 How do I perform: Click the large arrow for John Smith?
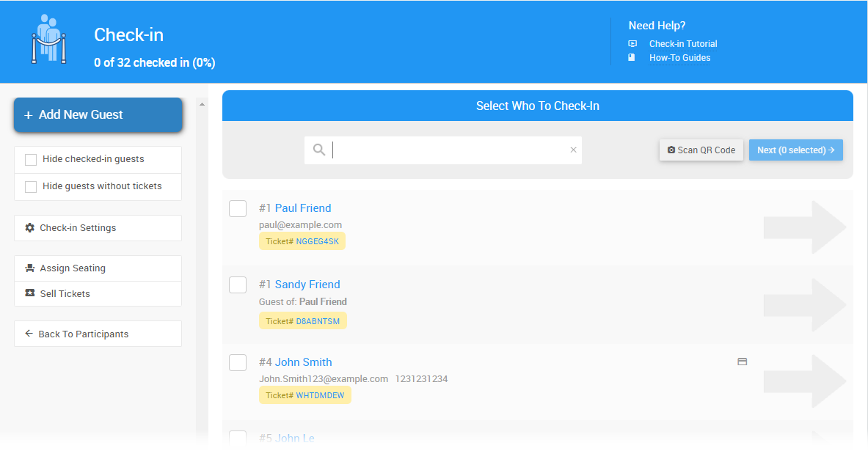pyautogui.click(x=805, y=381)
